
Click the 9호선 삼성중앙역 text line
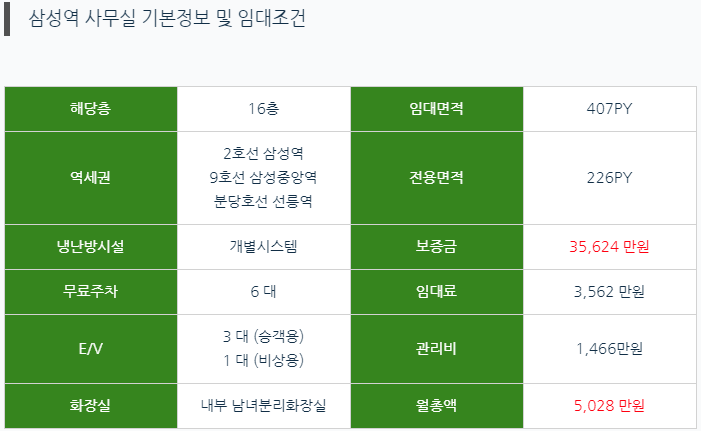point(263,177)
